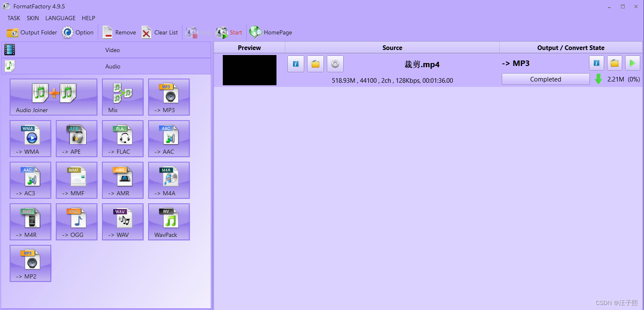
Task: Open source output settings gear
Action: click(335, 64)
